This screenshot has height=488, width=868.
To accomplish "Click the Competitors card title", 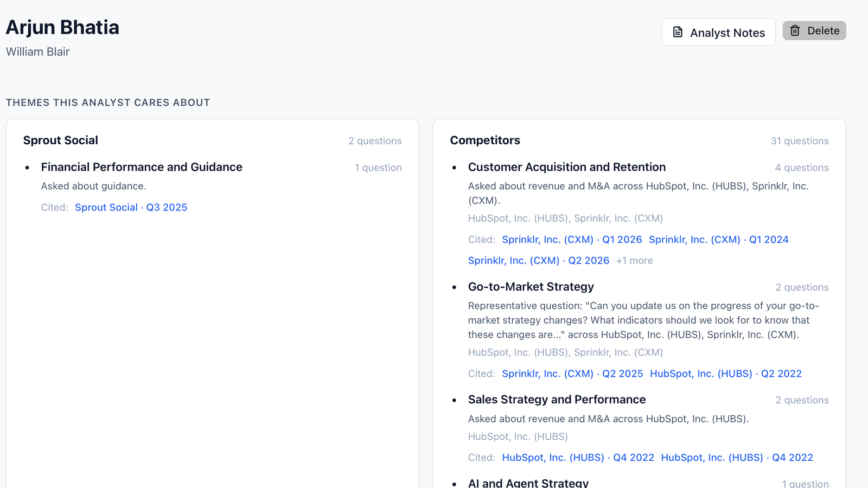I will 485,140.
